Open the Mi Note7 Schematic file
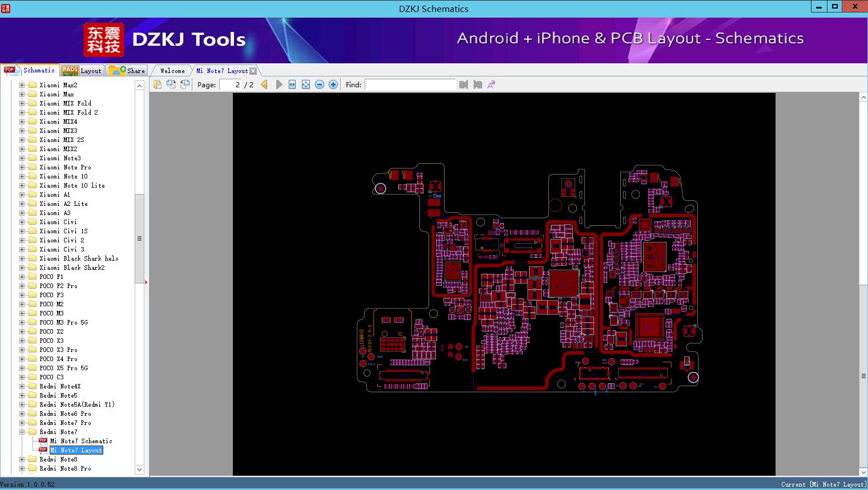The width and height of the screenshot is (868, 490). 80,441
